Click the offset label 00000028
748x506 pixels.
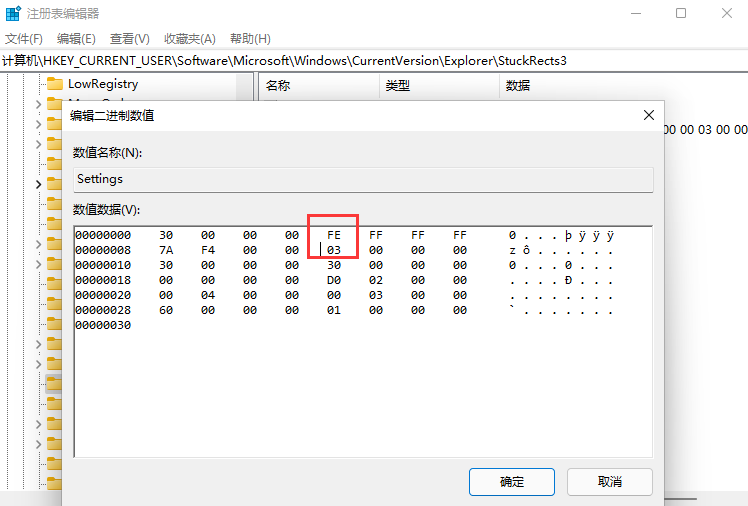[103, 310]
